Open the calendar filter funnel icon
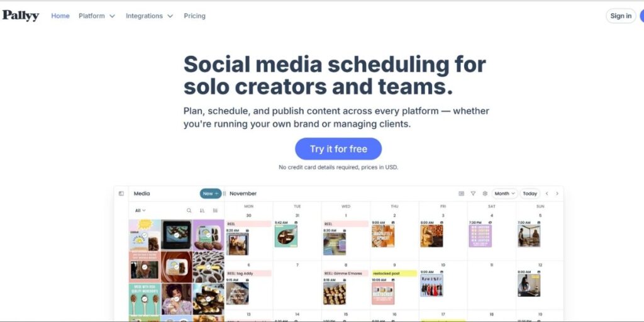The height and width of the screenshot is (322, 644). tap(473, 194)
